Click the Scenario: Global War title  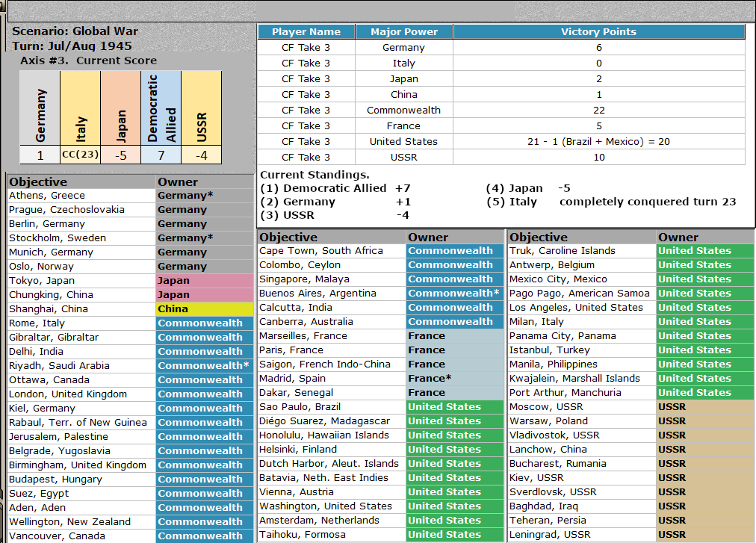point(75,31)
